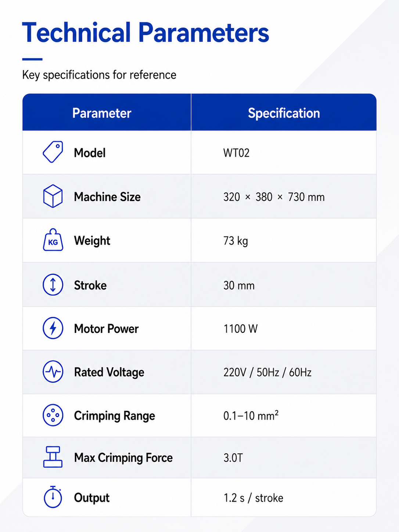Click the KG weight icon

point(53,240)
